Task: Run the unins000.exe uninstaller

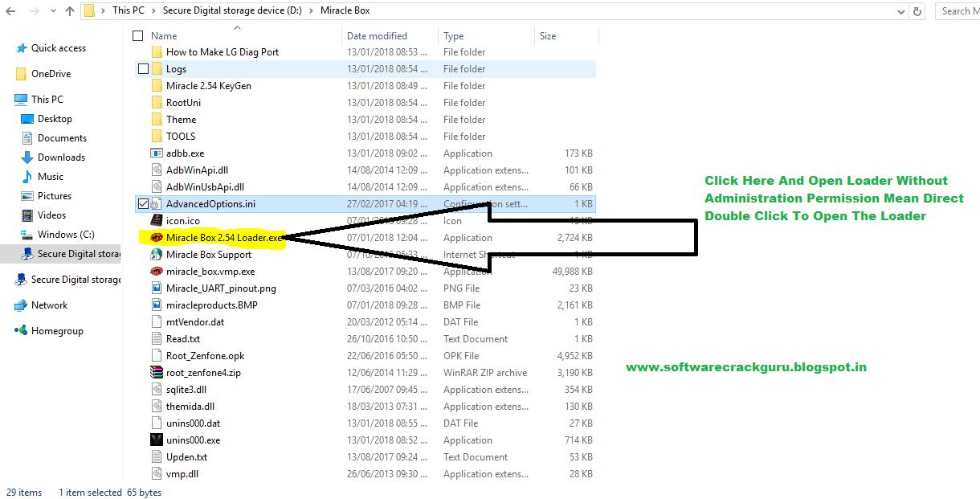Action: (x=192, y=440)
